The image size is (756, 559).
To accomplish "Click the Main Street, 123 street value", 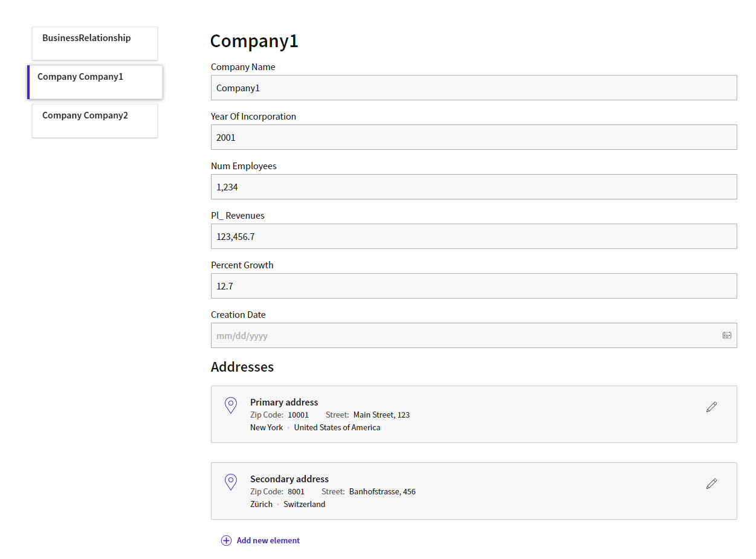I will (381, 415).
